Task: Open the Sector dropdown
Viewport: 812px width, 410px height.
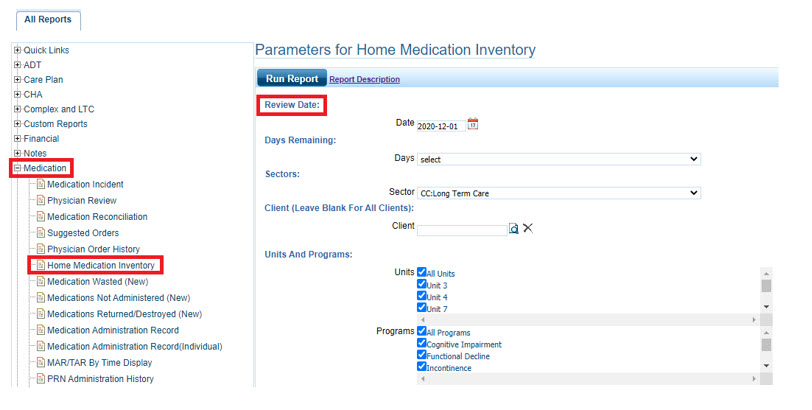Action: click(x=558, y=193)
